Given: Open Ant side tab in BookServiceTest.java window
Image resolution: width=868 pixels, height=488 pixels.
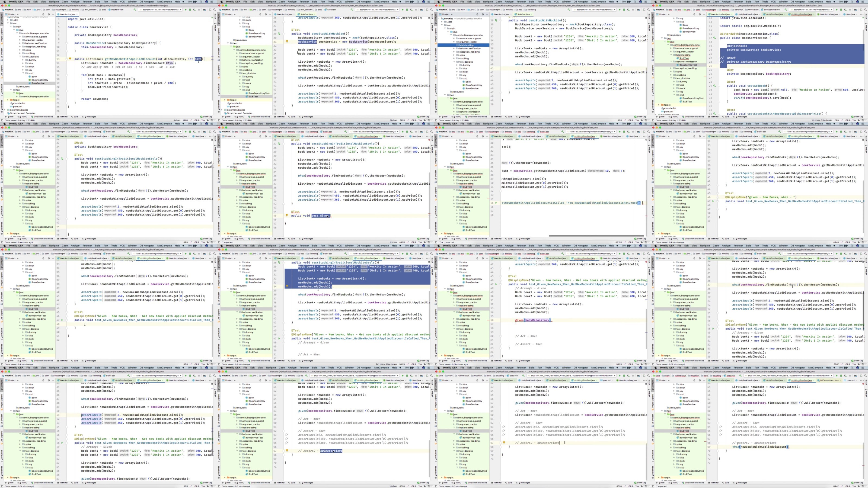Looking at the screenshot, I should (866, 17).
